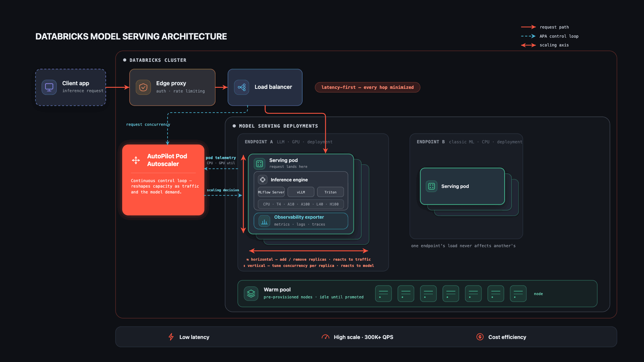Select "one endpoint's load never affects another's" caption

click(x=463, y=246)
